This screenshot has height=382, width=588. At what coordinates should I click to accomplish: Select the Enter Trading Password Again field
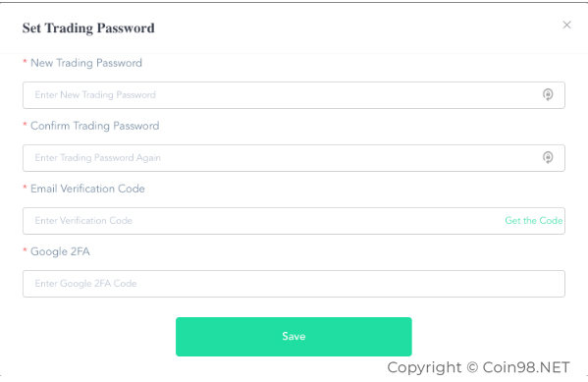click(294, 158)
